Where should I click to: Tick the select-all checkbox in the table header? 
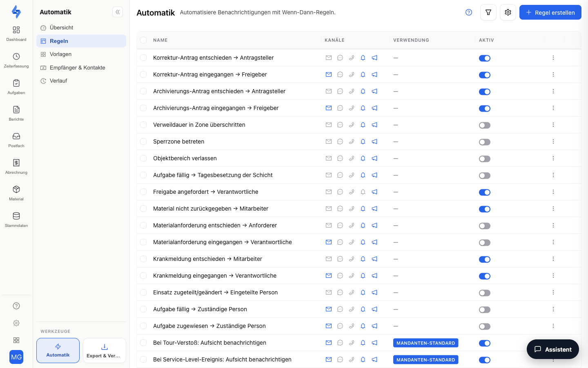(x=143, y=40)
